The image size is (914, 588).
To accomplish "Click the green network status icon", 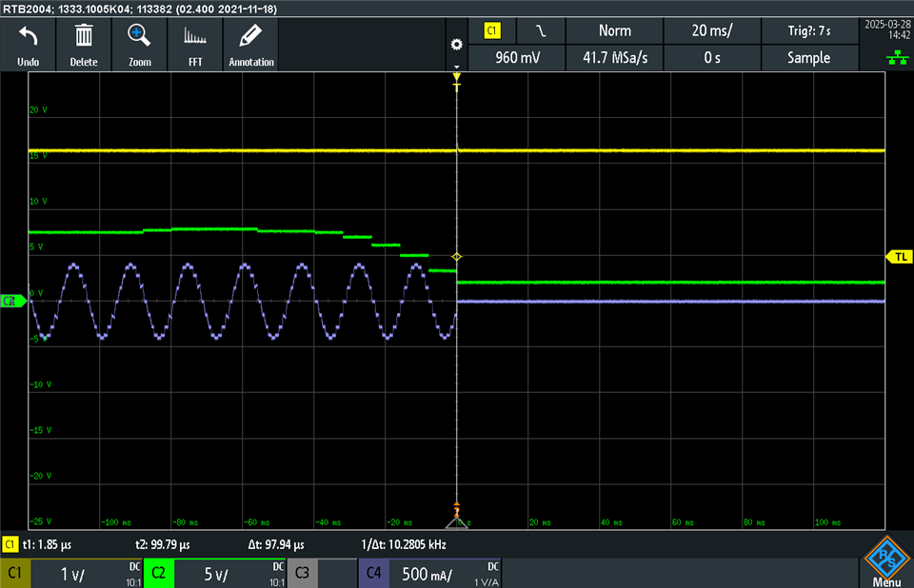I will pyautogui.click(x=897, y=58).
